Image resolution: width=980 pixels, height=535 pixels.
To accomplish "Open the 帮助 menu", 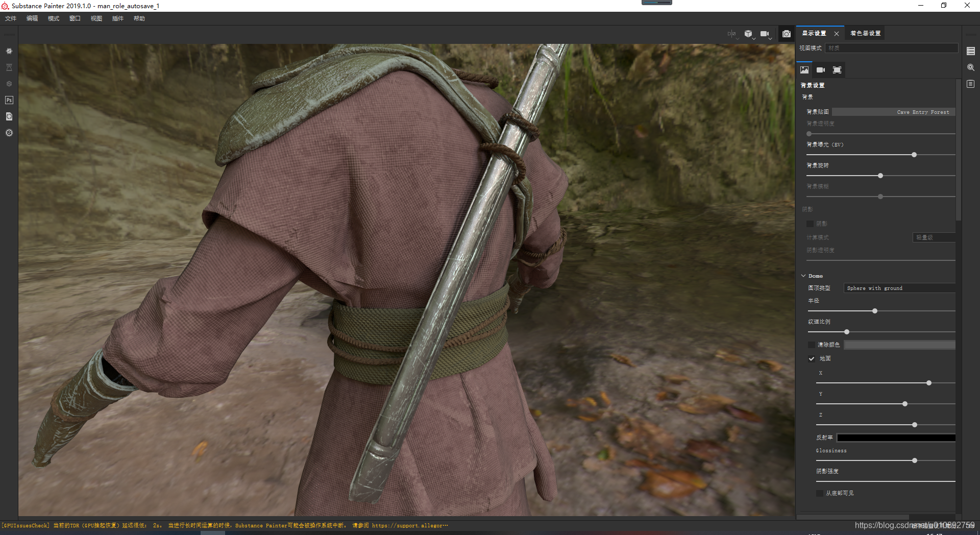I will pos(139,18).
